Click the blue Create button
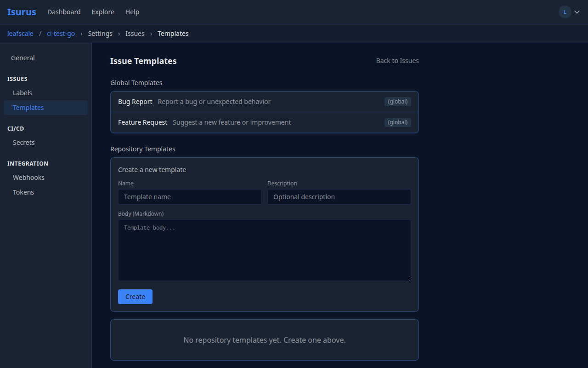Image resolution: width=588 pixels, height=368 pixels. tap(135, 297)
